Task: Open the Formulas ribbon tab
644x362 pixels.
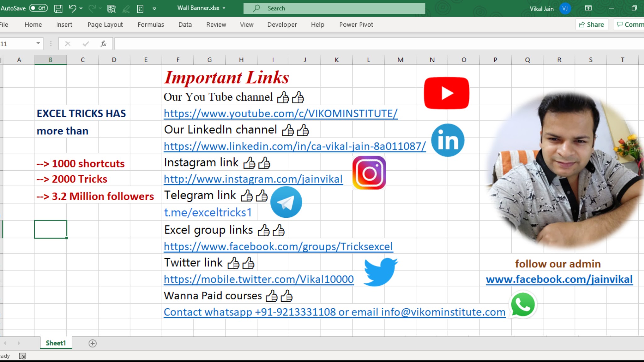Action: [x=151, y=25]
